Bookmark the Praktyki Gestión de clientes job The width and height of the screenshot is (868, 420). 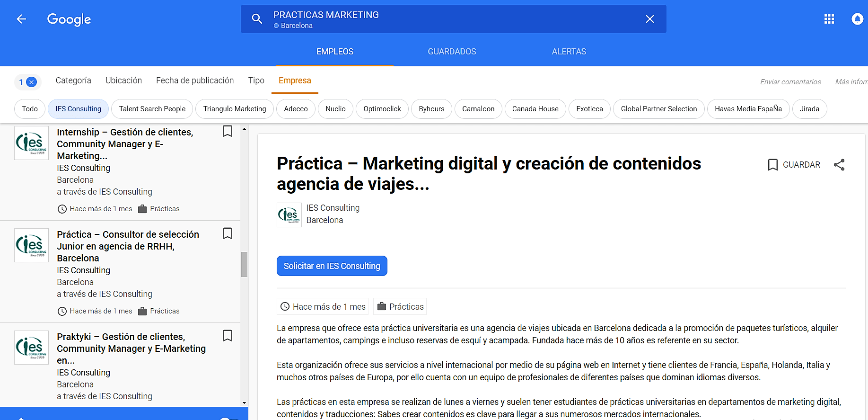click(228, 336)
